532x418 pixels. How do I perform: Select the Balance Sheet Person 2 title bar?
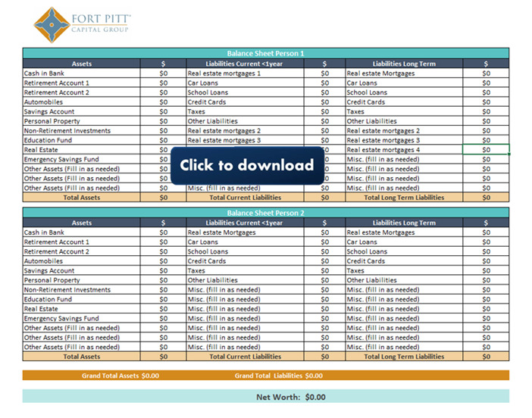[265, 213]
